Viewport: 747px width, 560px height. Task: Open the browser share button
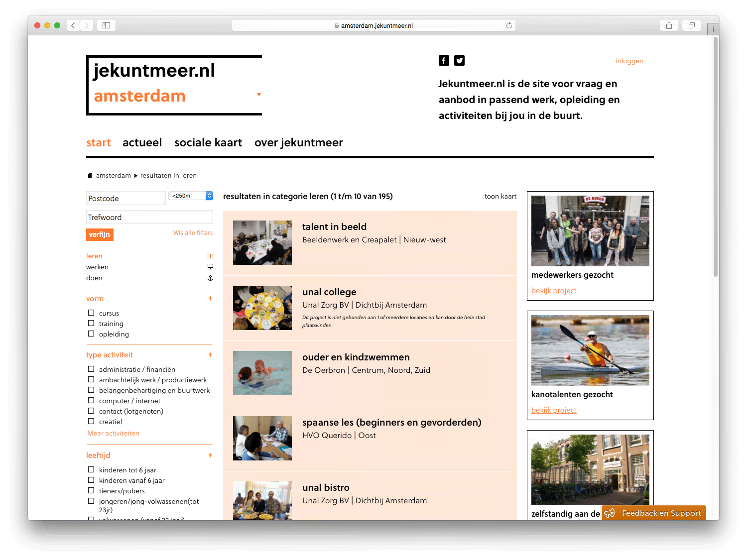[x=669, y=25]
